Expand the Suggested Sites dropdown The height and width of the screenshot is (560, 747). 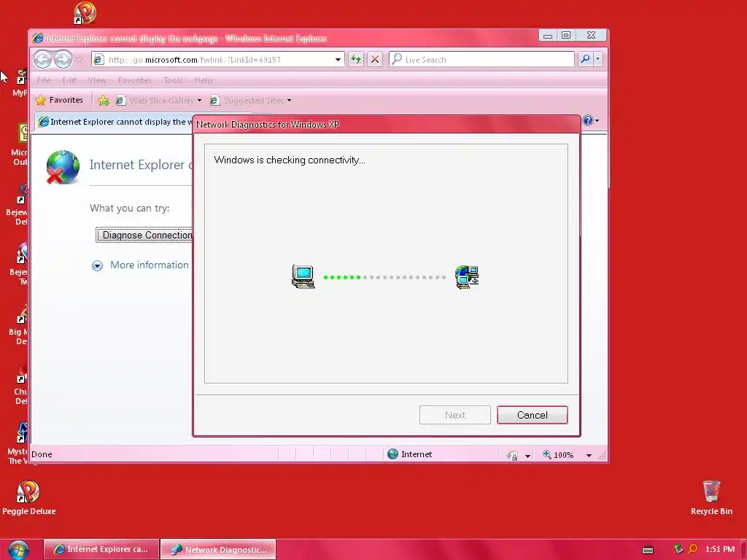click(289, 101)
